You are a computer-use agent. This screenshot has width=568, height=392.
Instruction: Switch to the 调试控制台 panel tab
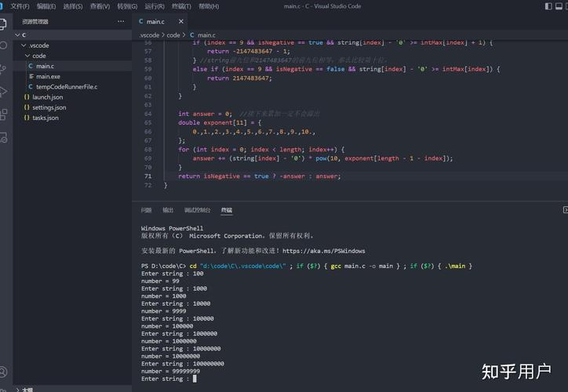(x=197, y=210)
